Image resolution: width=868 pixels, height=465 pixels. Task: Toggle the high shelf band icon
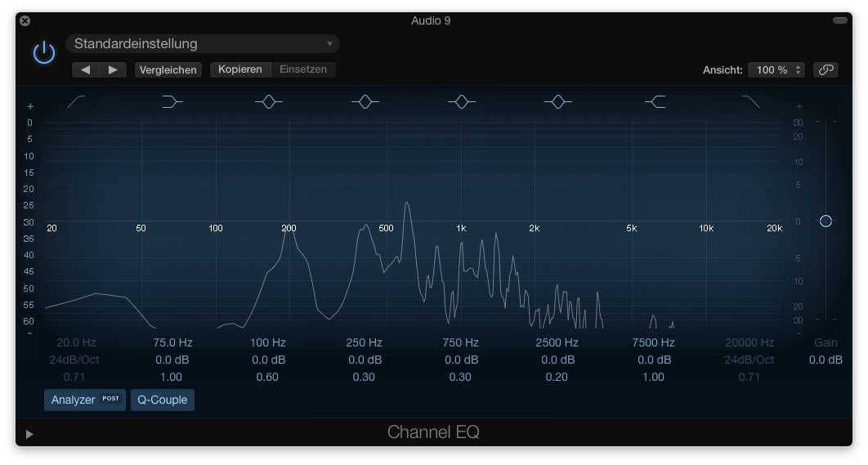(x=655, y=102)
